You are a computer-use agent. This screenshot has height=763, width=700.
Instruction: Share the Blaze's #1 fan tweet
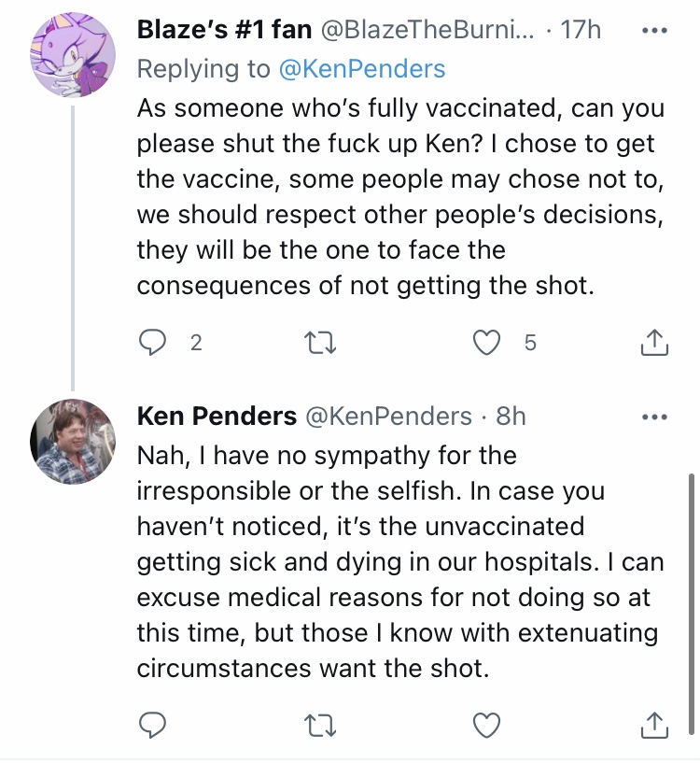click(x=654, y=343)
